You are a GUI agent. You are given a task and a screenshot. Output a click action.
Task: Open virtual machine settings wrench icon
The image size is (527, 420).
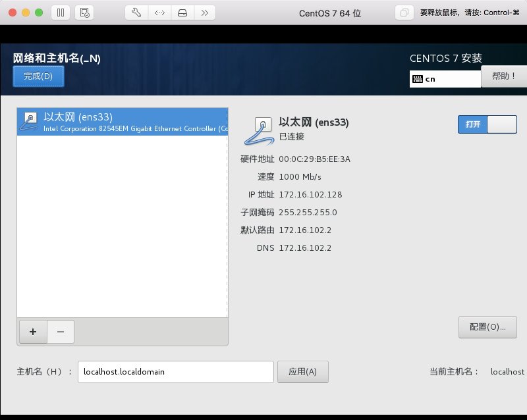tap(136, 13)
